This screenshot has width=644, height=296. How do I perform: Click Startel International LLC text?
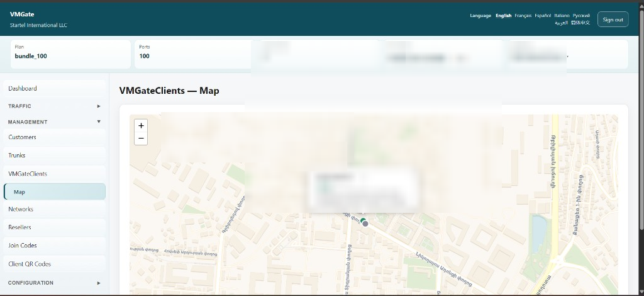click(x=38, y=25)
